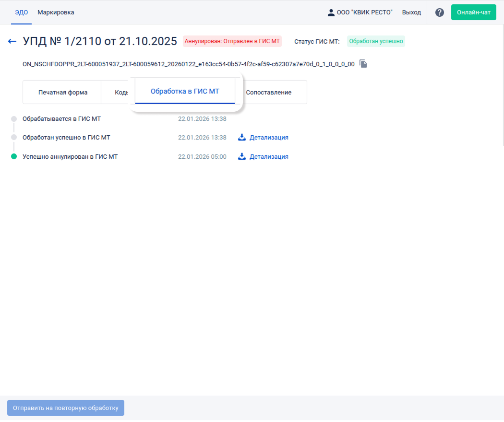
Task: Open the Маркировка section
Action: point(56,12)
